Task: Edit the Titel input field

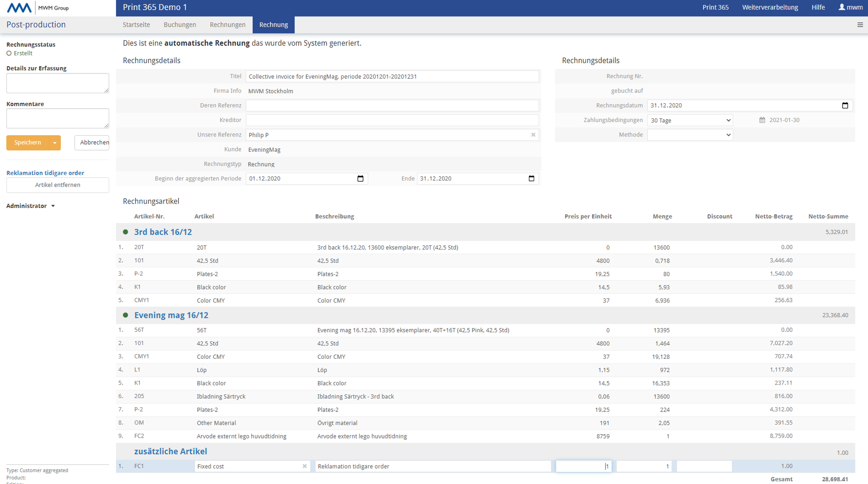Action: coord(392,76)
